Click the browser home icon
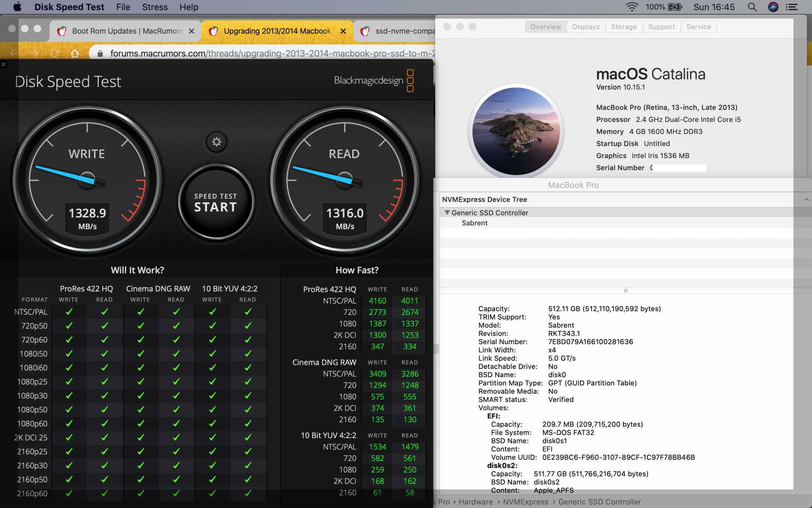The width and height of the screenshot is (812, 508). (x=75, y=53)
